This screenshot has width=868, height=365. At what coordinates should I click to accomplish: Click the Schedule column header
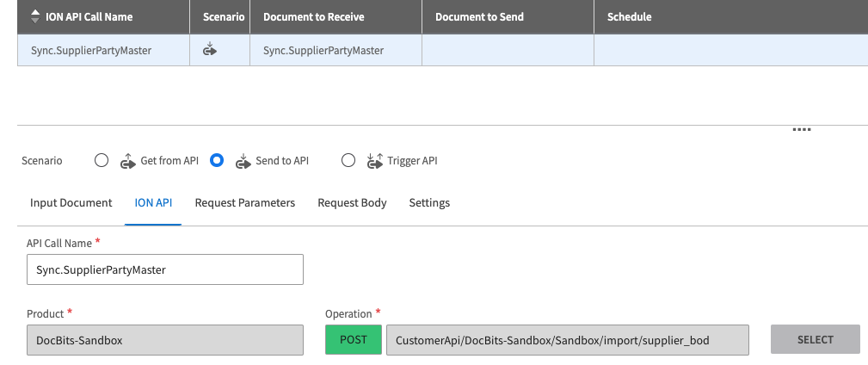629,16
